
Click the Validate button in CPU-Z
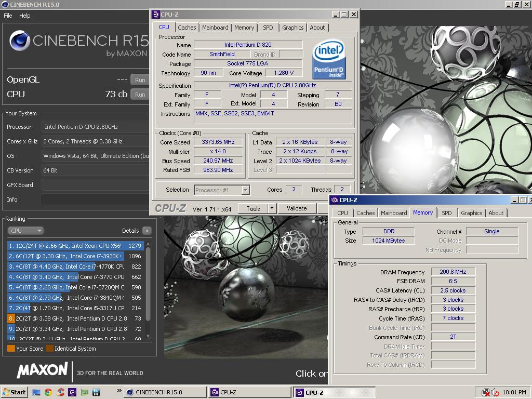point(297,208)
